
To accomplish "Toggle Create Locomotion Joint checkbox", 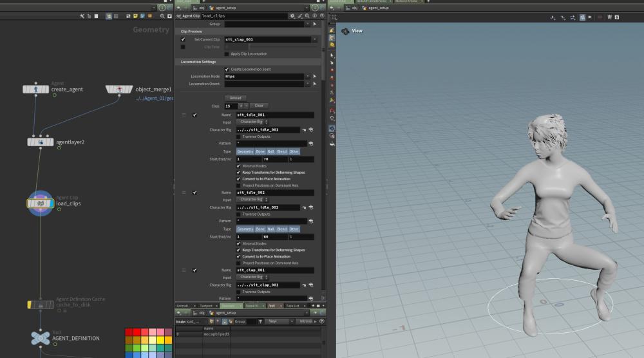I will click(227, 69).
